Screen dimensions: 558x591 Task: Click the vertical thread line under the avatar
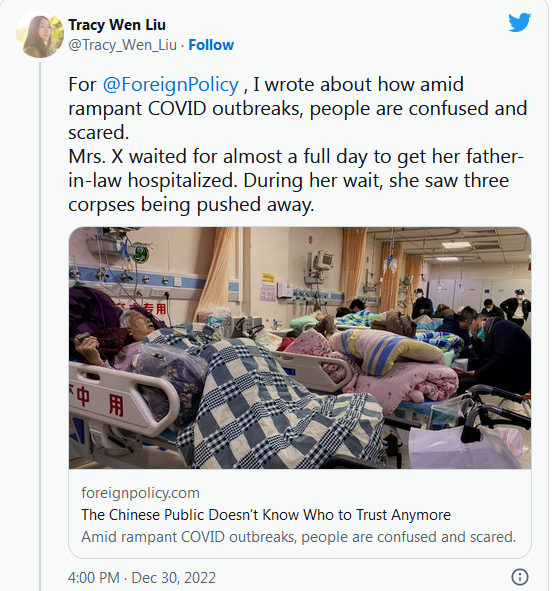(40, 326)
